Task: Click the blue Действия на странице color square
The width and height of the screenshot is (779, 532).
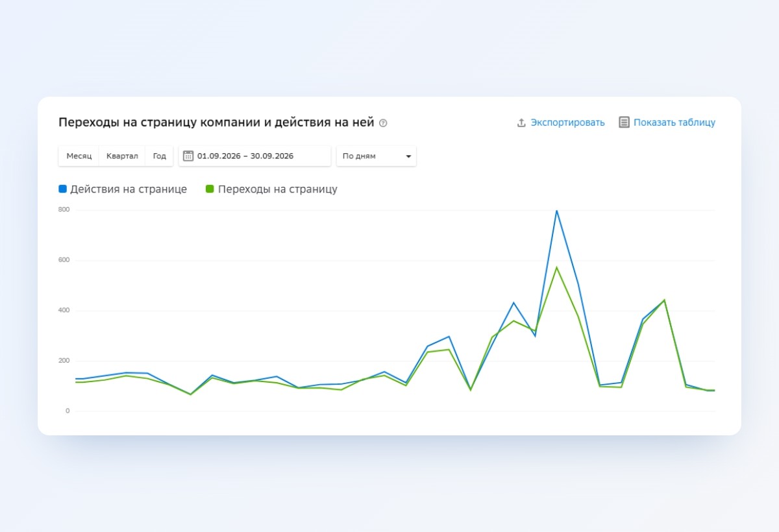Action: [x=63, y=189]
